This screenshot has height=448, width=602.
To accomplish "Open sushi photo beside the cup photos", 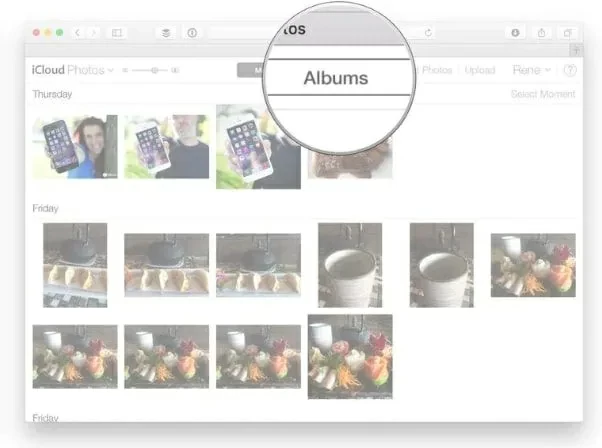I will pos(533,265).
